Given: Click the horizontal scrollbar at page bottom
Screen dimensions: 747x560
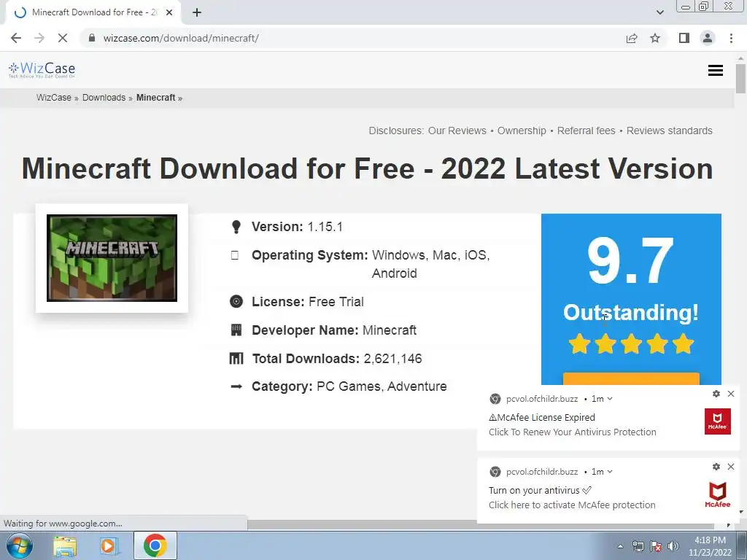Looking at the screenshot, I should (480, 525).
